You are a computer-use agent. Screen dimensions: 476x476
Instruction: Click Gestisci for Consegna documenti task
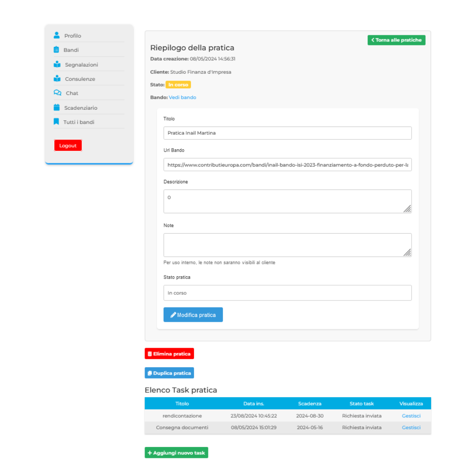coord(411,428)
